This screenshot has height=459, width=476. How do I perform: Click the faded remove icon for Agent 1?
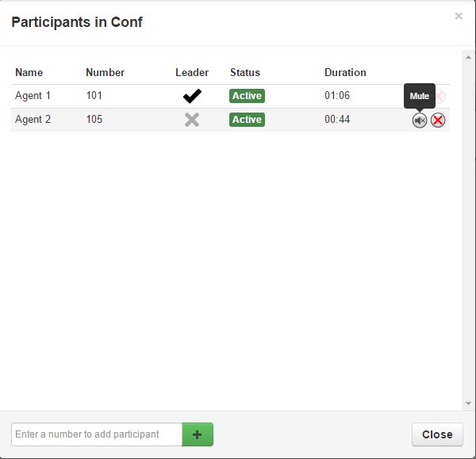point(440,97)
